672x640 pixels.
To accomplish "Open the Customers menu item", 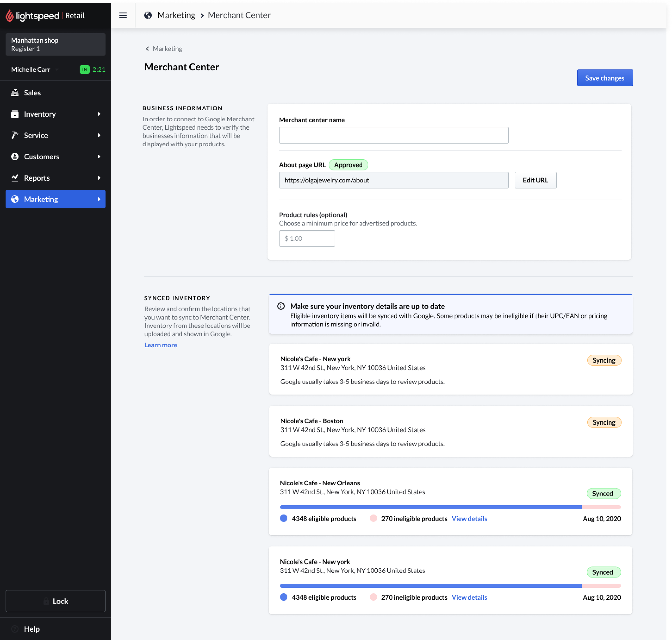I will 56,157.
